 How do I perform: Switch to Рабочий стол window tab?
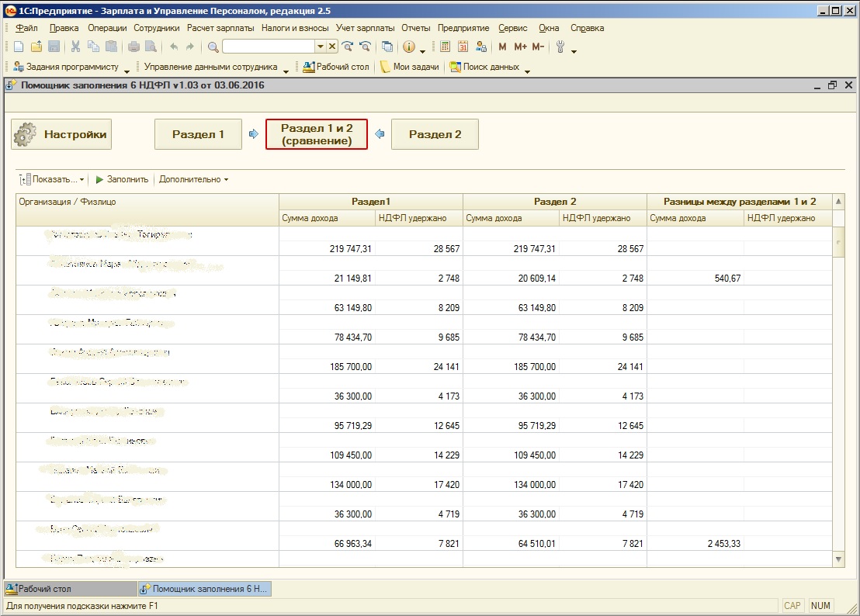[68, 589]
